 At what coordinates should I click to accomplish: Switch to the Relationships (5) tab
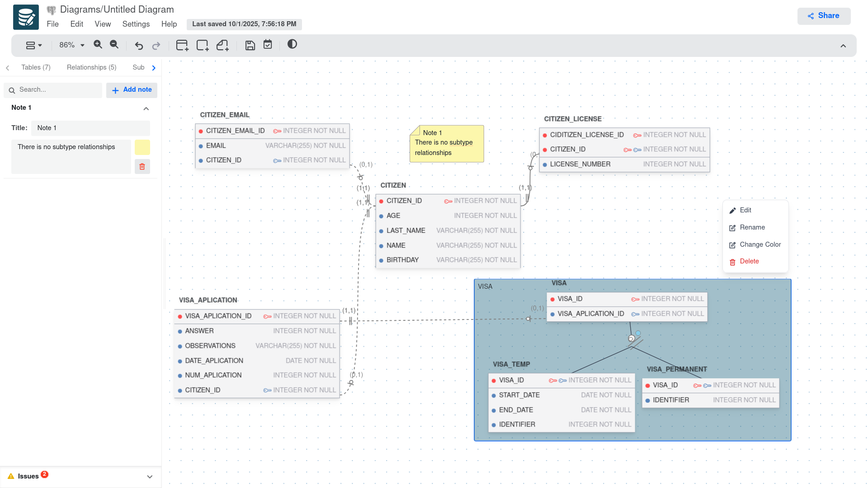coord(91,67)
